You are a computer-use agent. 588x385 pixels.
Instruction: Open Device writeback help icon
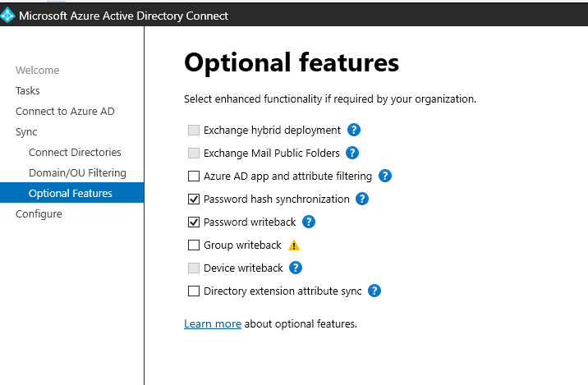[x=296, y=268]
